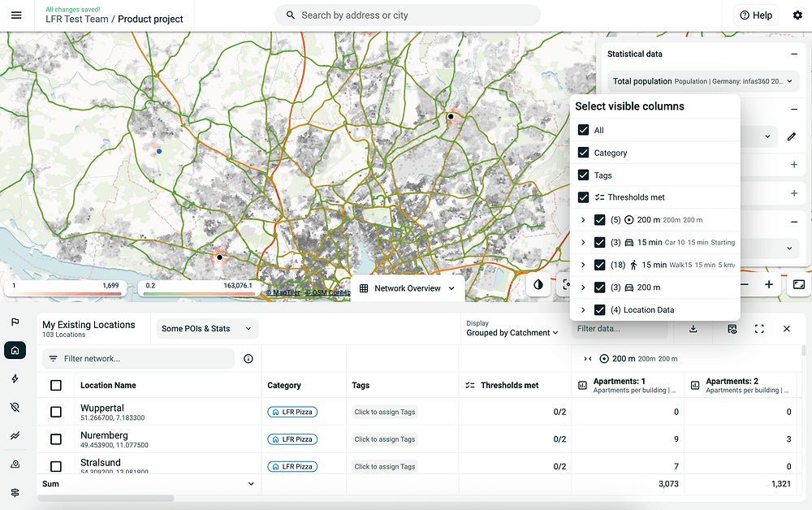The image size is (812, 510).
Task: Open the lightning bolt sidebar icon
Action: [x=15, y=379]
